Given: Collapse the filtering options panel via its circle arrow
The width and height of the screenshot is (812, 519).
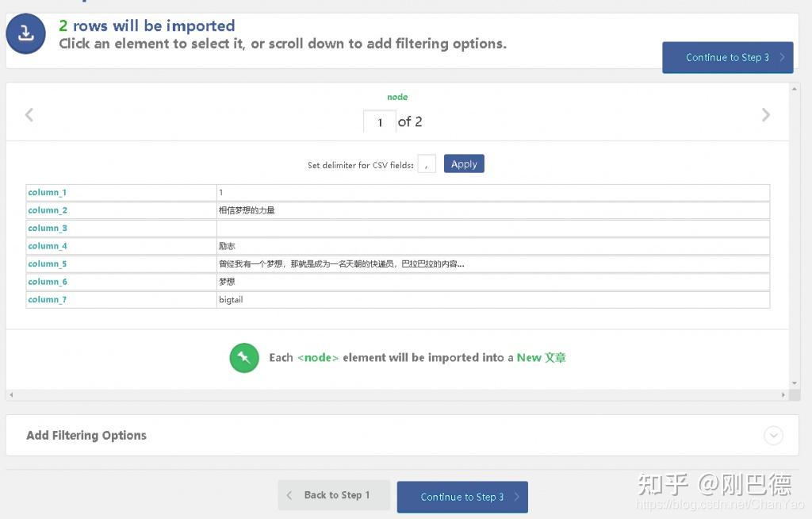Looking at the screenshot, I should [x=774, y=436].
